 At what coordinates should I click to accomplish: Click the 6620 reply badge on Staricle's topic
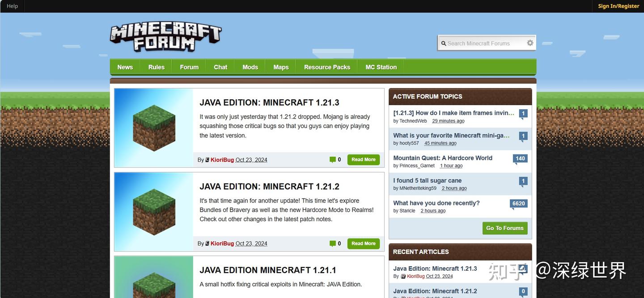point(518,203)
